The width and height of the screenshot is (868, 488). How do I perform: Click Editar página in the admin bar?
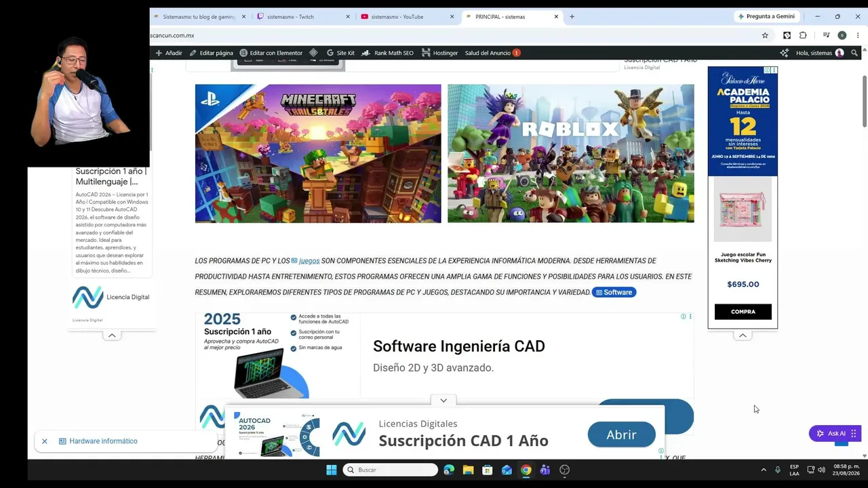pos(211,53)
